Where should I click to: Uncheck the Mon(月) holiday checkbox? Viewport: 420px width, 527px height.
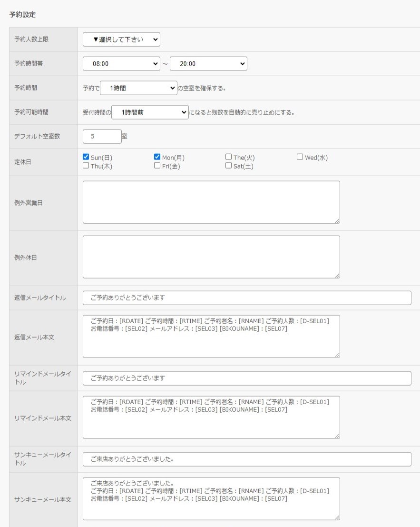157,157
